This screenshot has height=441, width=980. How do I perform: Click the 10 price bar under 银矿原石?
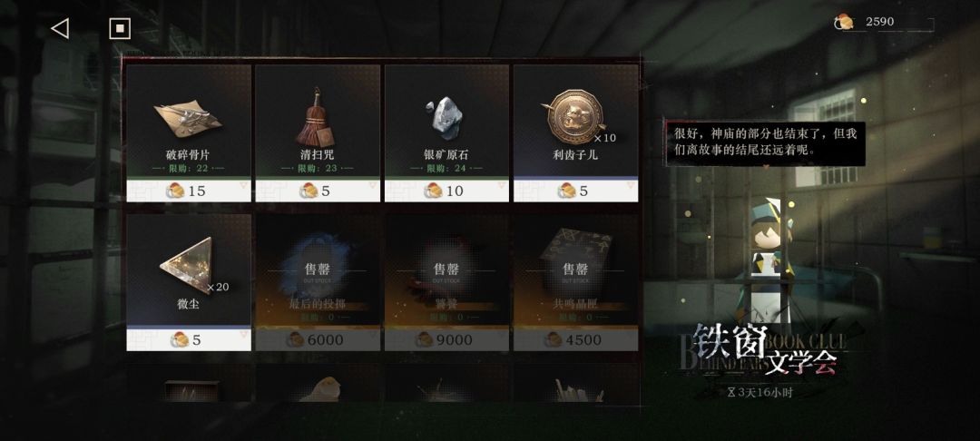coord(446,191)
